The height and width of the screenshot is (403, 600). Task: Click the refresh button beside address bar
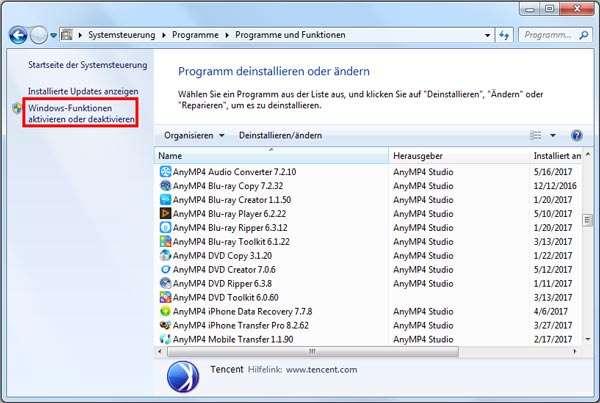[x=504, y=35]
